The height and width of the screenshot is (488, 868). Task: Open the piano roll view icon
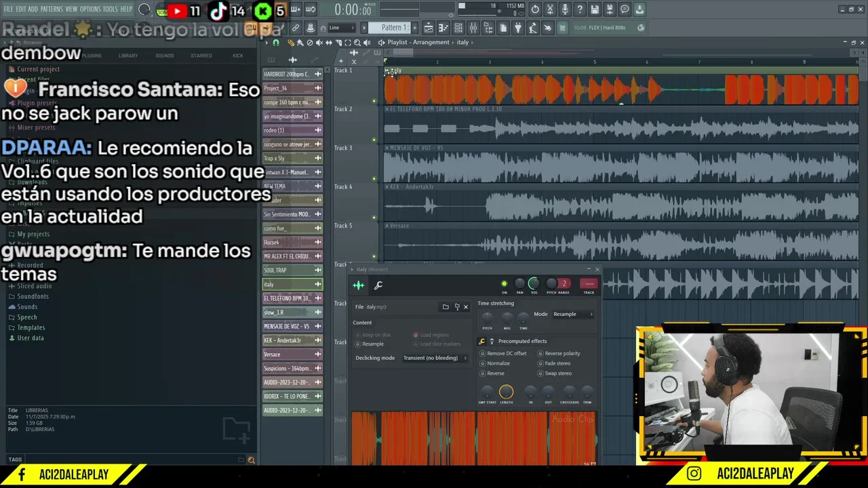point(443,28)
